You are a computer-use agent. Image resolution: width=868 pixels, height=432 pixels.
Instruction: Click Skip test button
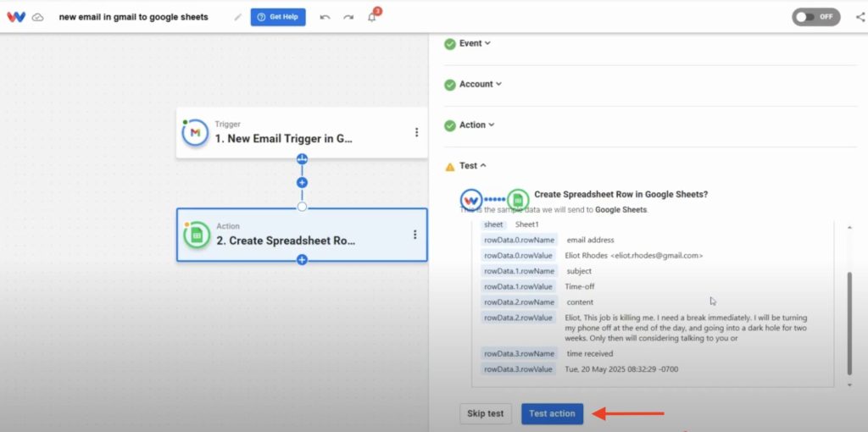pos(486,413)
